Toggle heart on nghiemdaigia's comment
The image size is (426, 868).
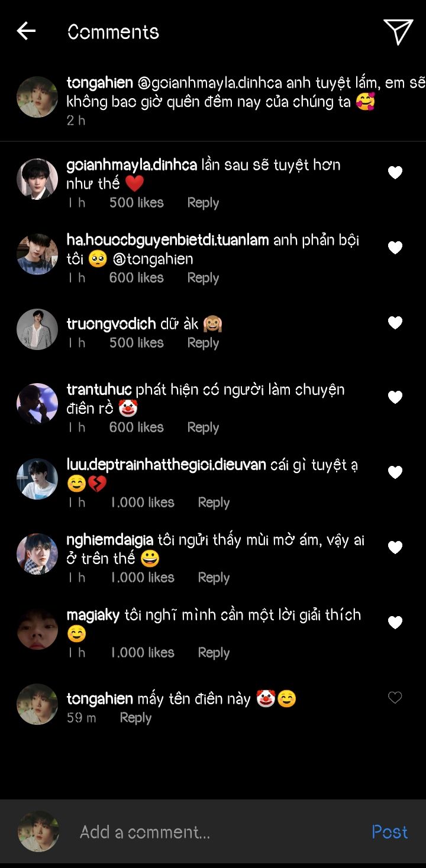click(395, 548)
